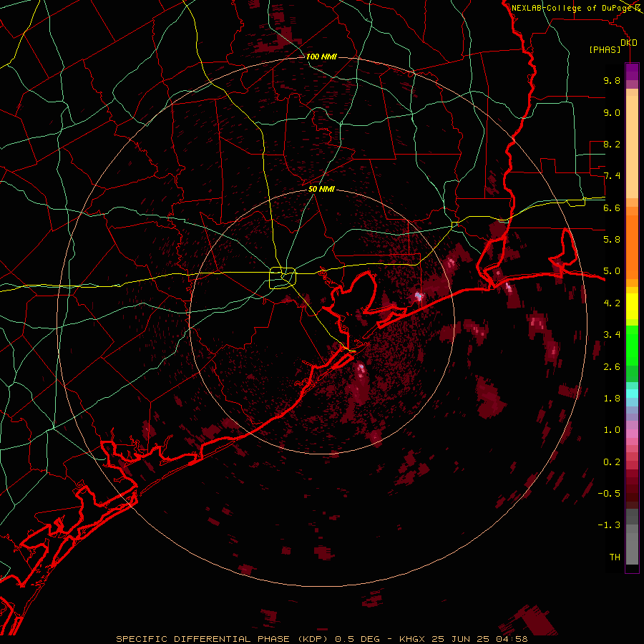Click the 4.2 value on the color scale

[612, 303]
